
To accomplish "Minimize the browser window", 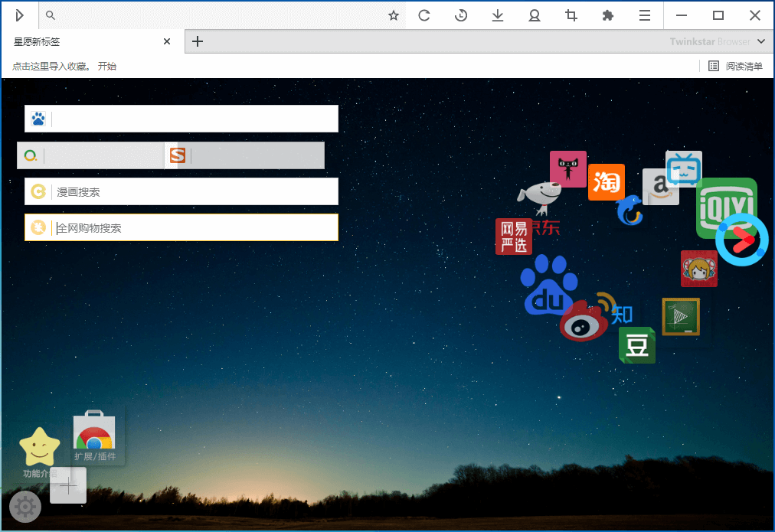I will click(682, 15).
